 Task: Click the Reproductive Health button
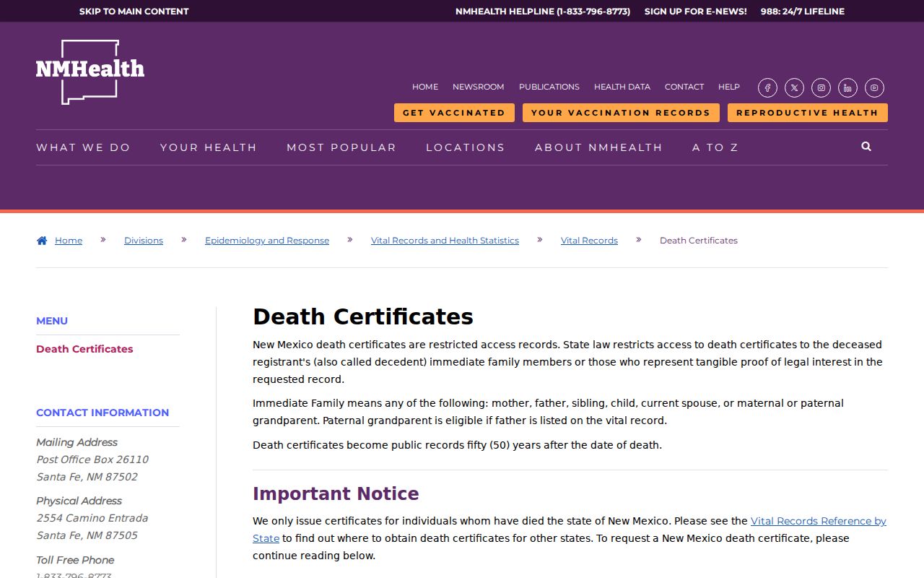[808, 113]
